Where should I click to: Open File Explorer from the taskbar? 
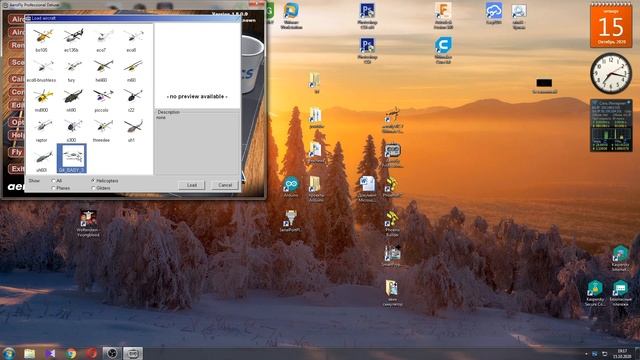[x=29, y=353]
